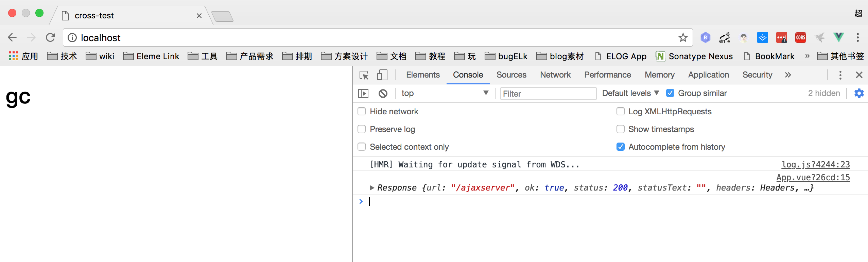The height and width of the screenshot is (262, 868).
Task: Switch to the Network tab
Action: click(x=555, y=75)
